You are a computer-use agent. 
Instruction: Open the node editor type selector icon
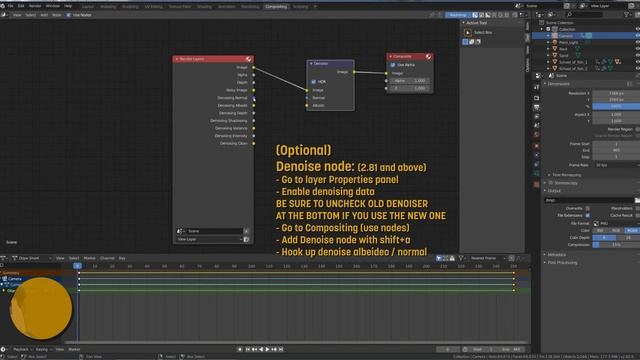(4, 15)
